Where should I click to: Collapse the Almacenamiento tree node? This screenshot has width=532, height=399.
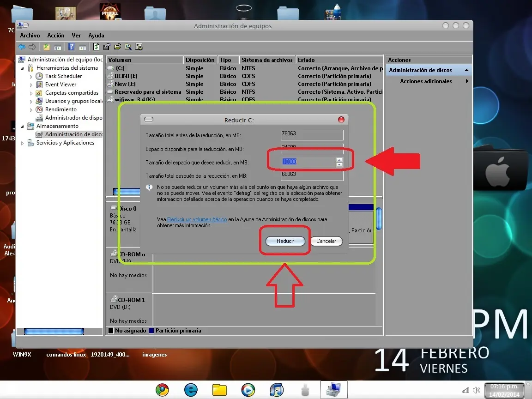point(22,127)
